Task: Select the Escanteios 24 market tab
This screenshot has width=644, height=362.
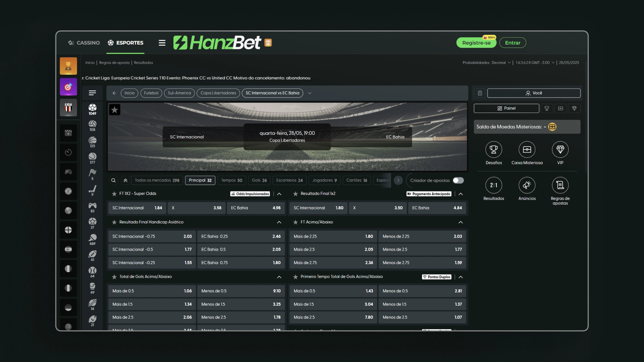Action: pyautogui.click(x=289, y=180)
